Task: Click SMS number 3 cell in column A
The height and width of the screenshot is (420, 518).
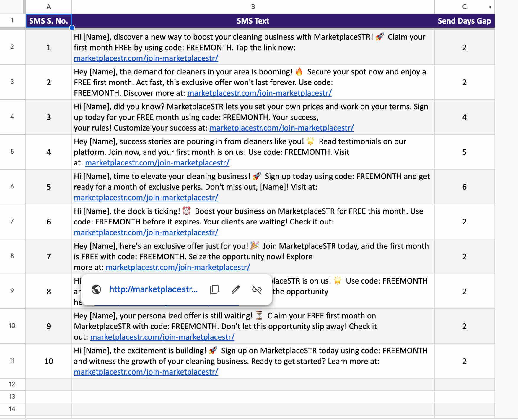Action: click(49, 117)
